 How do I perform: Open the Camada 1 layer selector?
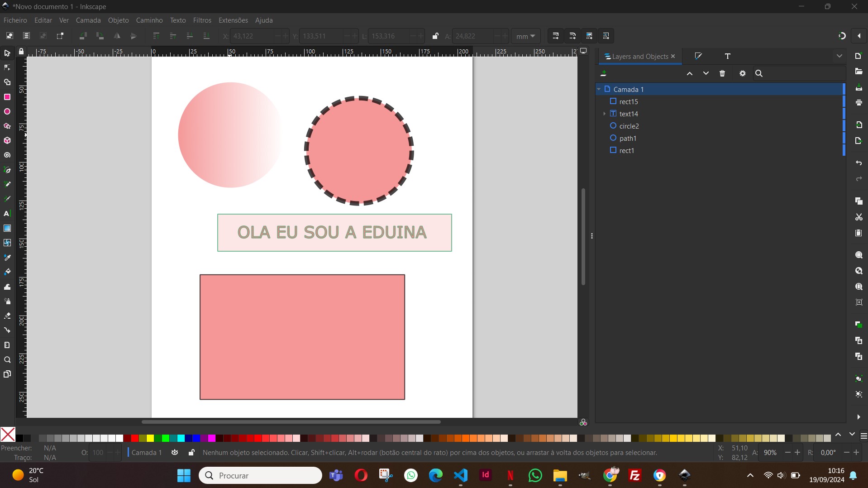click(x=145, y=452)
